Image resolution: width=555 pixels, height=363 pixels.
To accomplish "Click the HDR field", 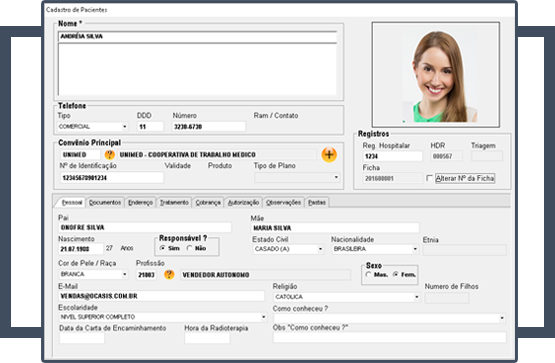I will pos(446,156).
